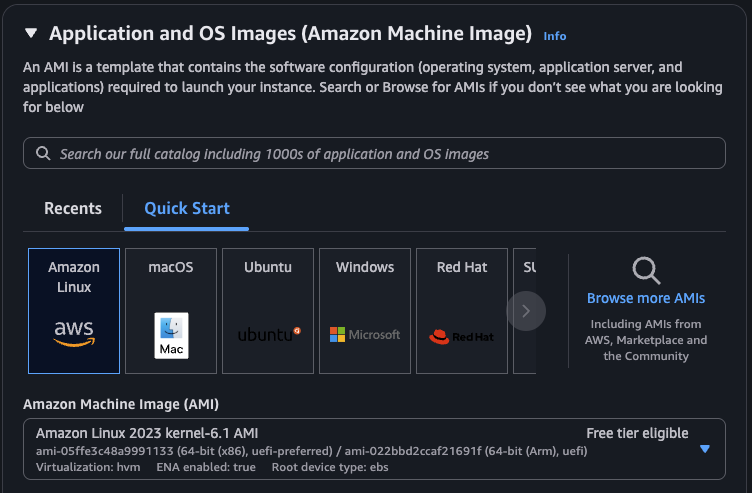
Task: Click the Amazon Machine Image (AMI) label
Action: click(121, 404)
